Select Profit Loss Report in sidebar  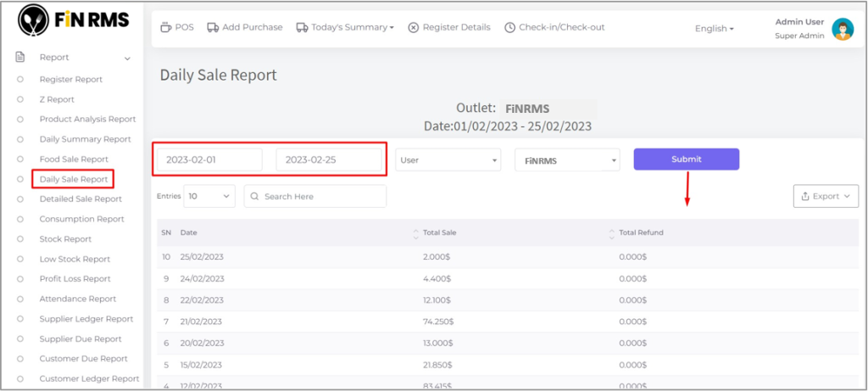click(75, 278)
